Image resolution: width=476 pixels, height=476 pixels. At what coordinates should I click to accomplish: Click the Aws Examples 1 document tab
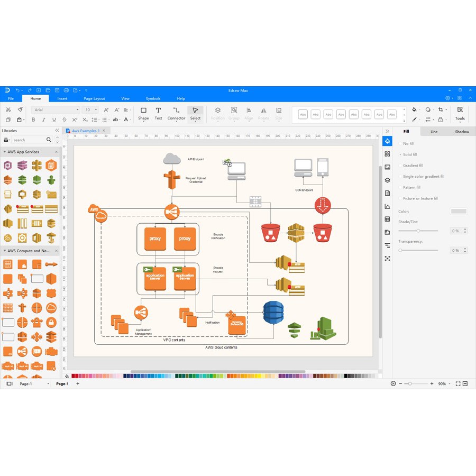click(x=86, y=131)
